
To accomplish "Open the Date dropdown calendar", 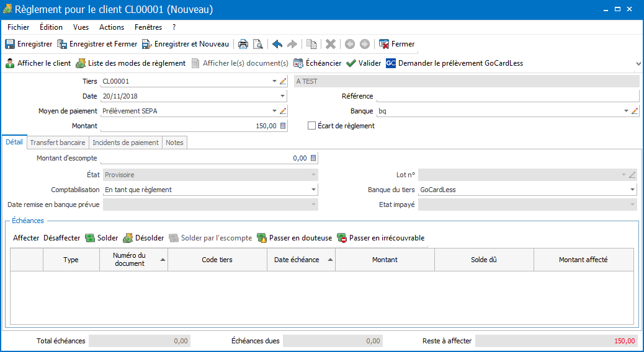I will (x=282, y=96).
